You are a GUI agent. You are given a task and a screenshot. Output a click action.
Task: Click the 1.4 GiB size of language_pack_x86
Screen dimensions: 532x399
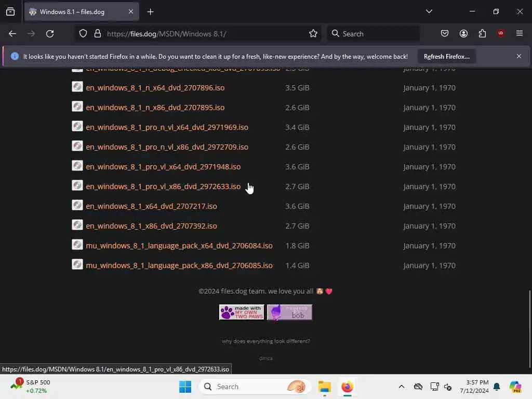297,265
